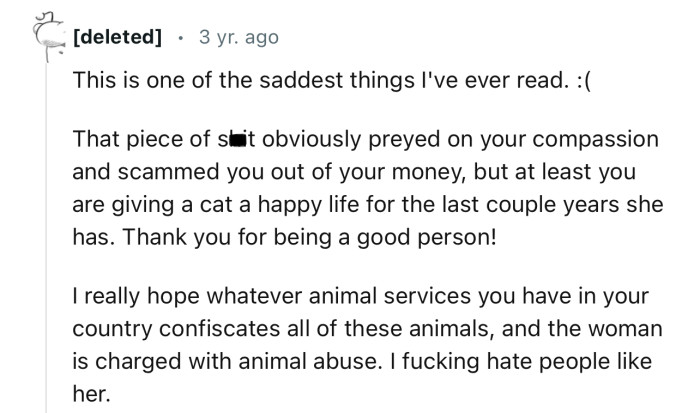Open the [deleted] username profile
Viewport: 700px width, 413px height.
(x=117, y=38)
